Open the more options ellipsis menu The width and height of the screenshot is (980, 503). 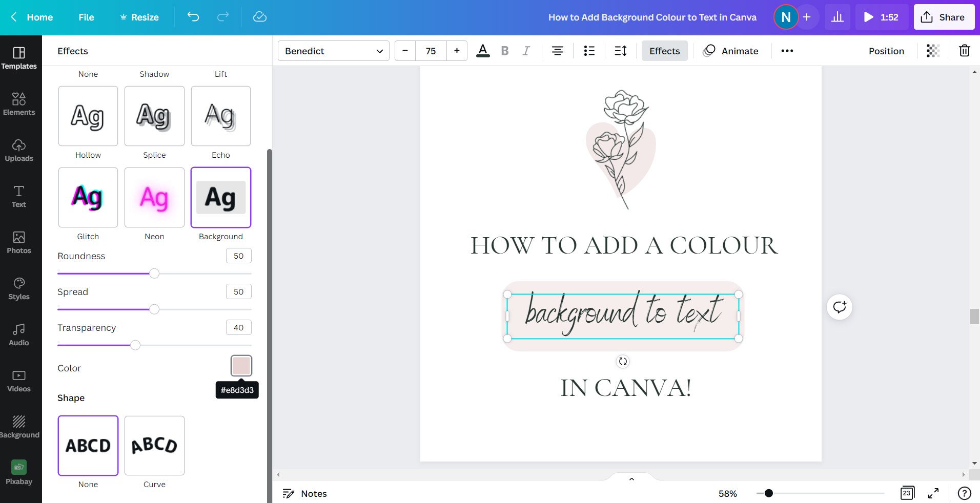787,51
